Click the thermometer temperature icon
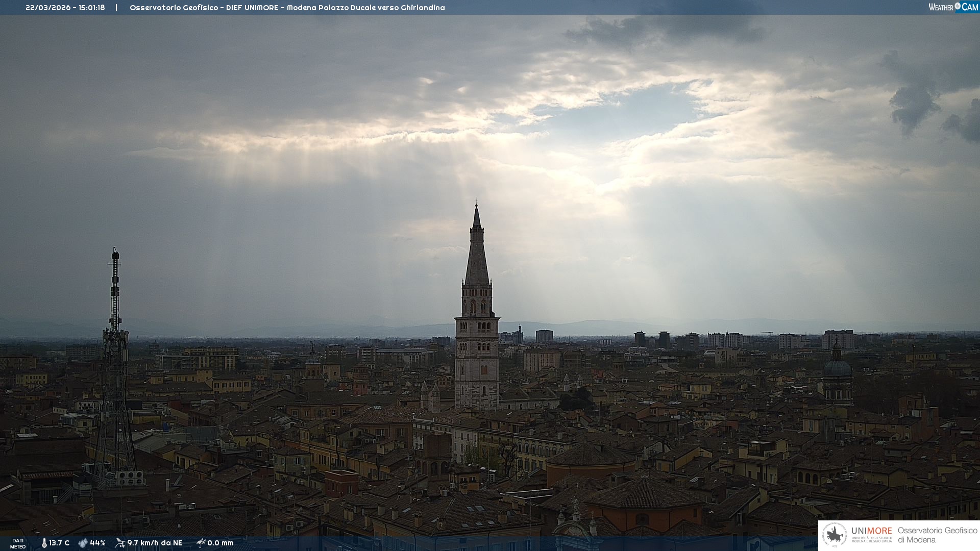The width and height of the screenshot is (980, 551). pos(44,543)
